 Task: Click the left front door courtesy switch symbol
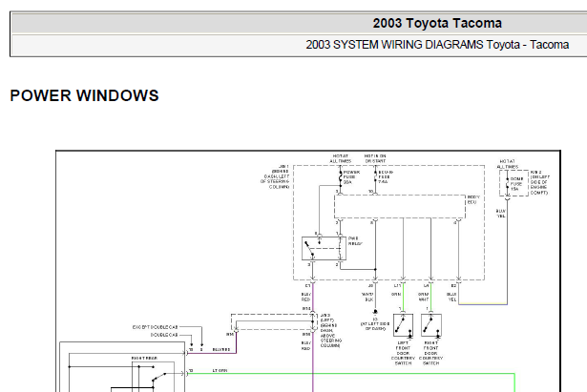pos(403,325)
